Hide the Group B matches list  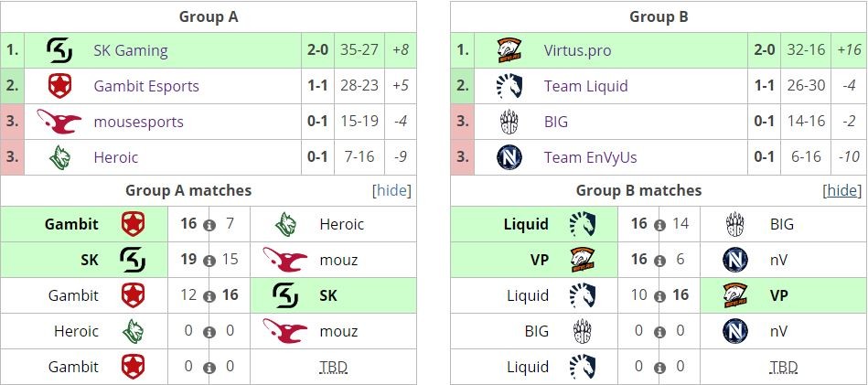click(842, 191)
